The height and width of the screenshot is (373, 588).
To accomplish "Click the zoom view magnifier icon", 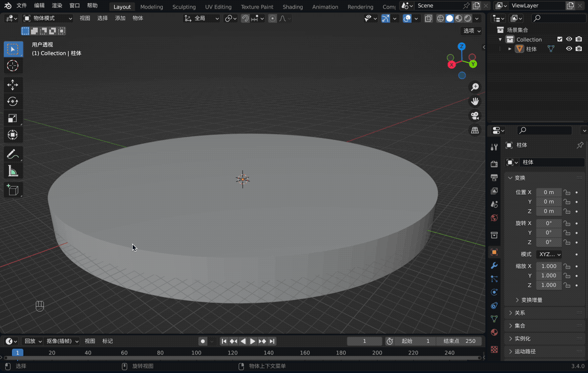I will coord(475,87).
